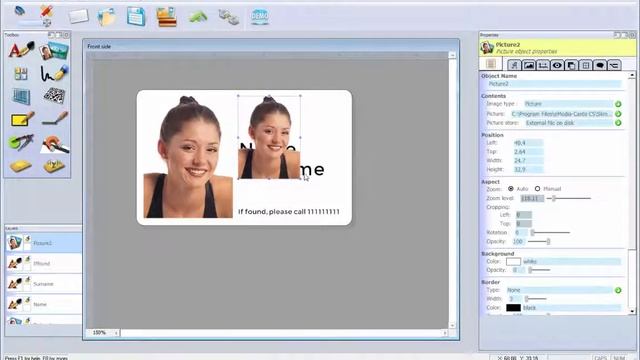Click the blank new card toolbar icon
The height and width of the screenshot is (360, 640).
[78, 17]
